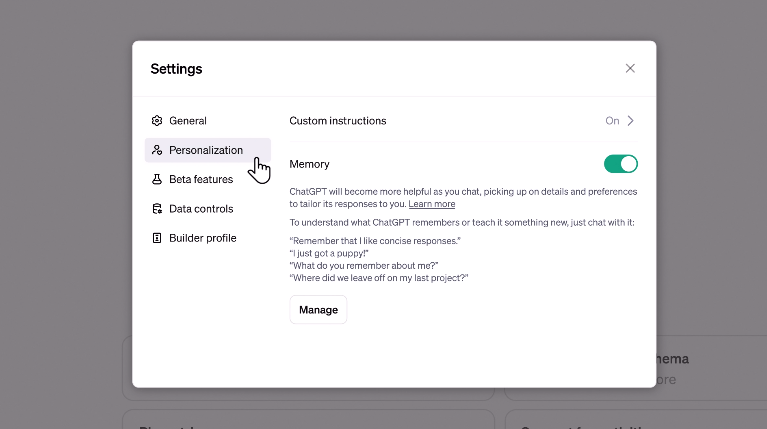Viewport: 767px width, 429px height.
Task: Select the Personalization tab
Action: pyautogui.click(x=208, y=150)
